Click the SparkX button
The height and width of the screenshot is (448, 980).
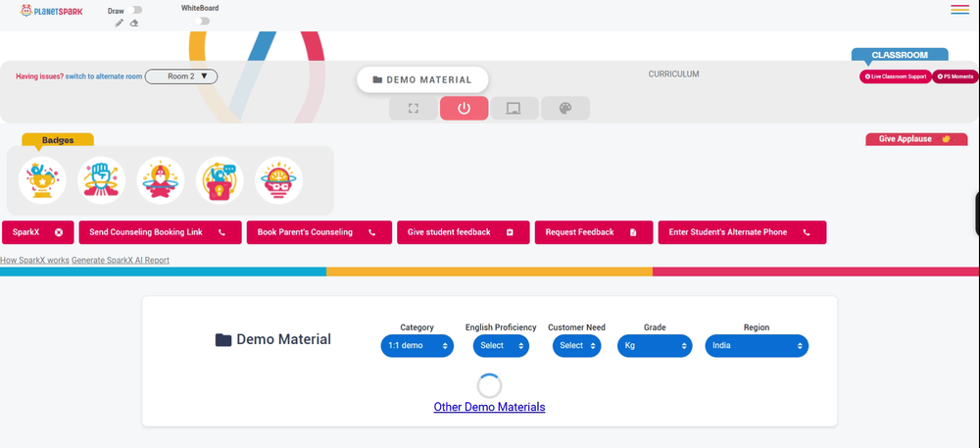38,231
